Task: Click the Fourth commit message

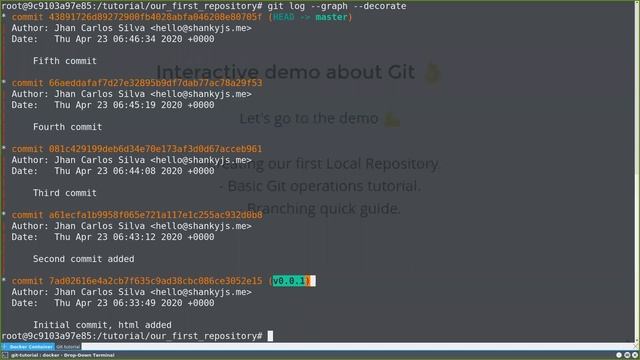Action: tap(67, 127)
